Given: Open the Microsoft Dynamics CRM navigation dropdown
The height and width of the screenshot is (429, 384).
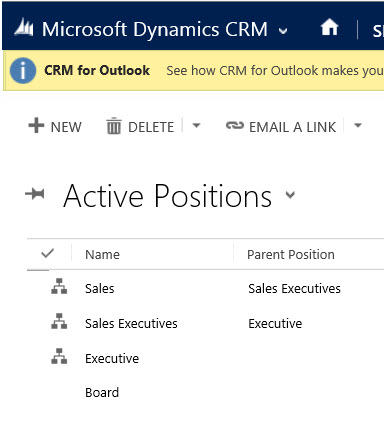Looking at the screenshot, I should (x=283, y=31).
